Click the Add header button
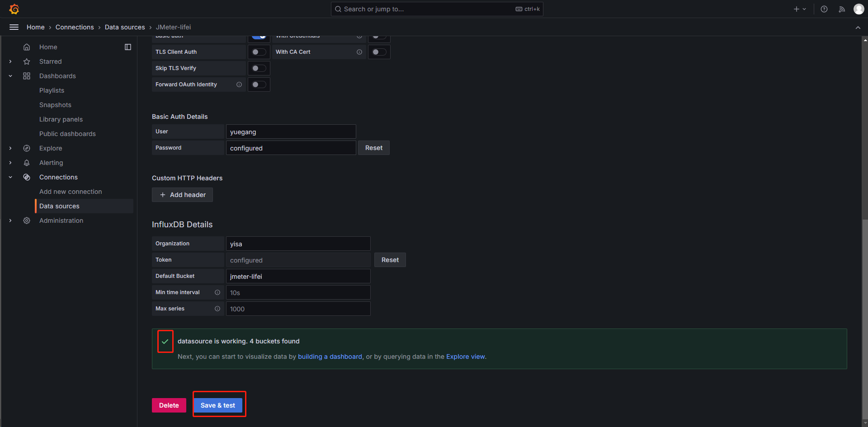 [182, 195]
